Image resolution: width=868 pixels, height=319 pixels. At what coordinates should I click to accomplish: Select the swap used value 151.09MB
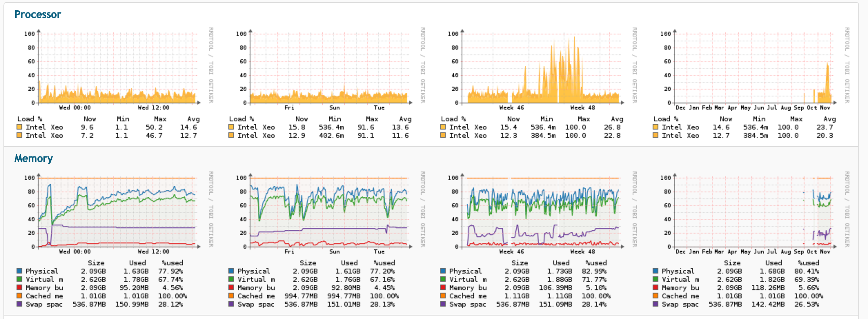pos(555,304)
